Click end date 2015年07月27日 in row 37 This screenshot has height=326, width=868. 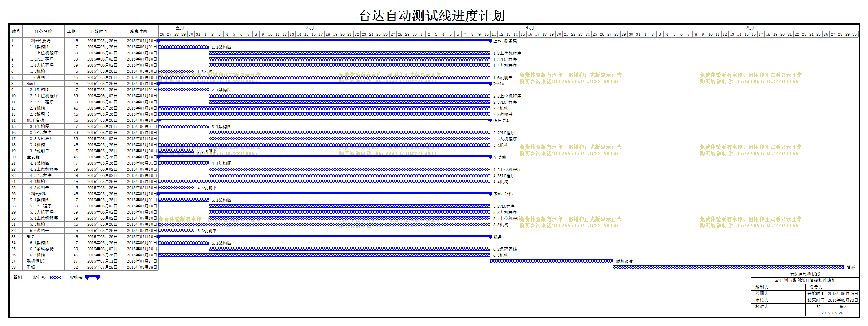pyautogui.click(x=142, y=261)
